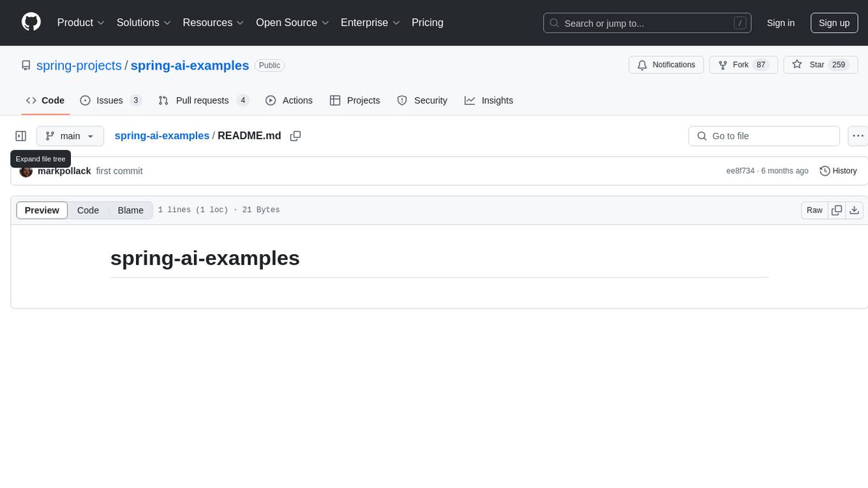Open the Resources dropdown menu
This screenshot has width=868, height=488.
(214, 23)
